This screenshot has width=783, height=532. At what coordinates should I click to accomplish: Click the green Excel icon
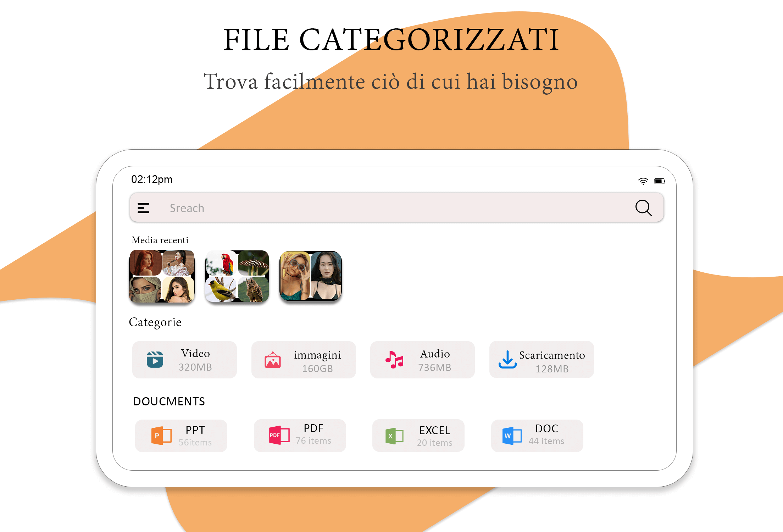394,436
